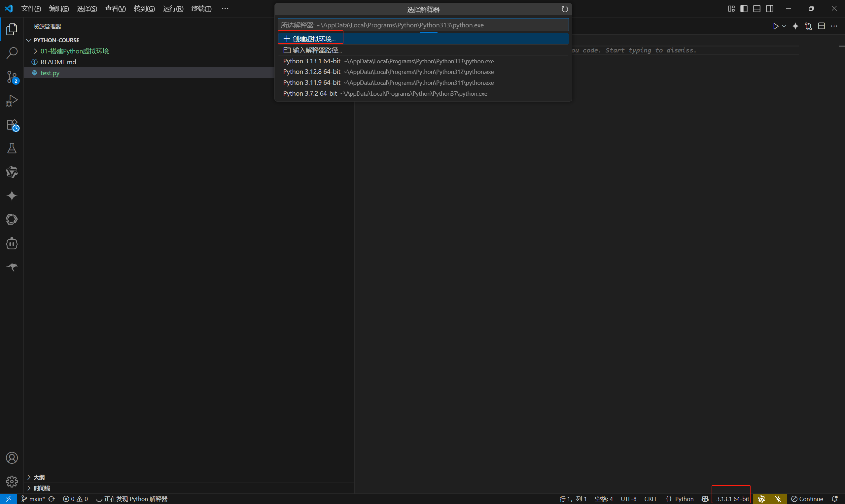Open the Search view in activity bar
The width and height of the screenshot is (845, 504).
pos(12,53)
